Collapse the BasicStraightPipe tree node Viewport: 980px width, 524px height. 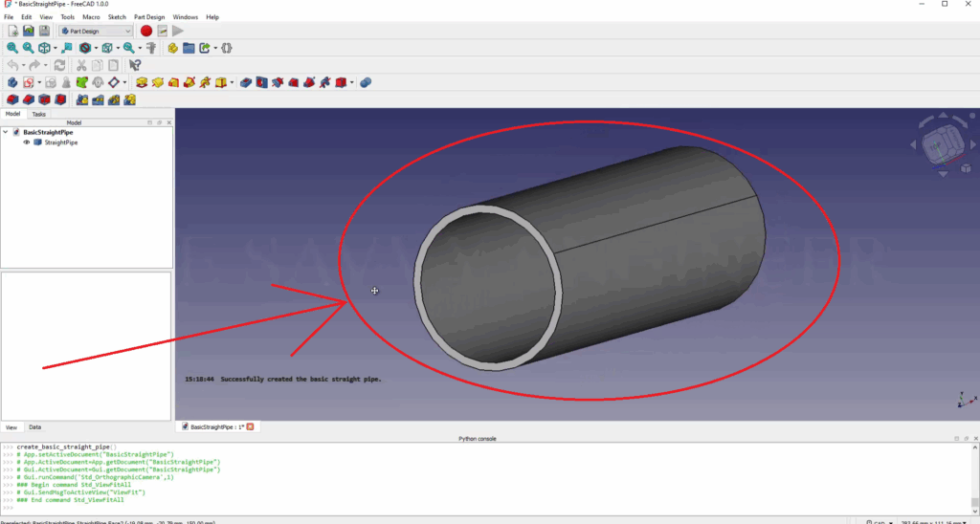click(6, 132)
